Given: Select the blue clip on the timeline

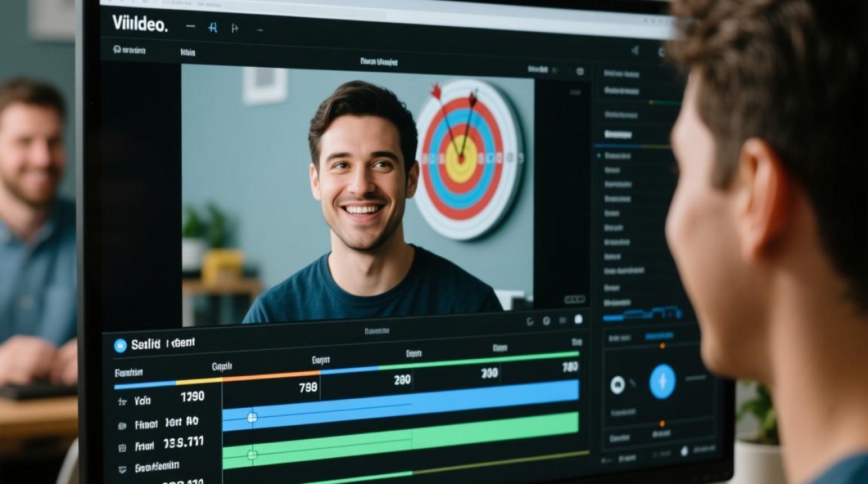Looking at the screenshot, I should [x=400, y=405].
